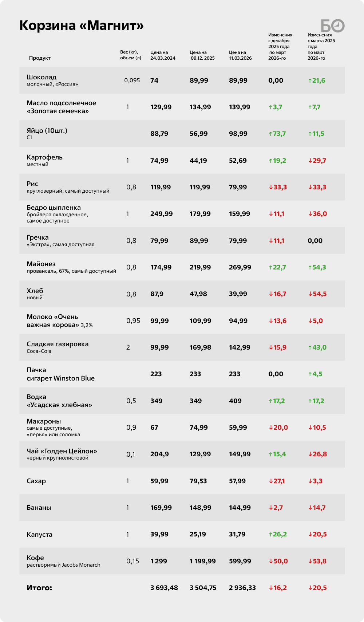
Task: Click the total value 2 936,33
Action: 242,588
